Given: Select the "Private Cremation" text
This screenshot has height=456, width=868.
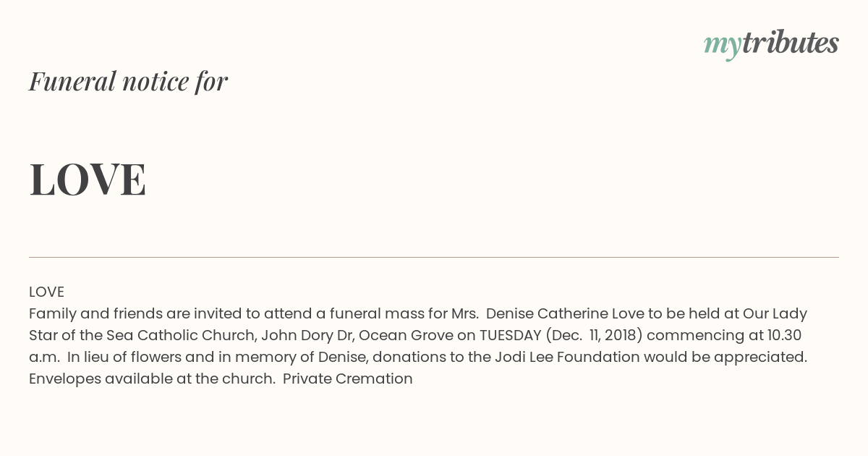Looking at the screenshot, I should (348, 379).
